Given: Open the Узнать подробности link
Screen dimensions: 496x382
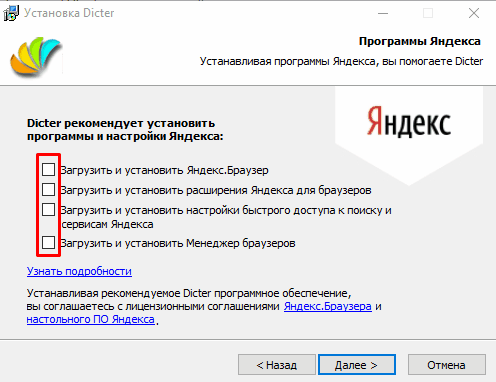Looking at the screenshot, I should coord(79,271).
